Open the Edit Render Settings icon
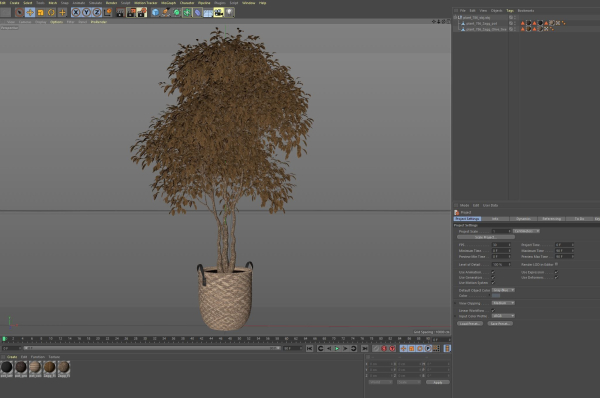Image resolution: width=600 pixels, height=398 pixels. pos(142,13)
